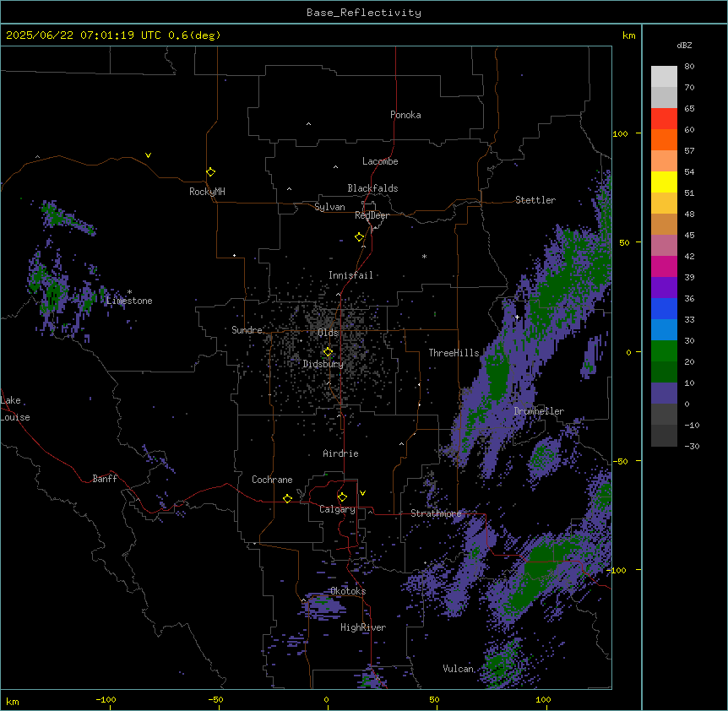Screen dimensions: 728x711
Task: Click the Airdrie city label
Action: [x=340, y=453]
